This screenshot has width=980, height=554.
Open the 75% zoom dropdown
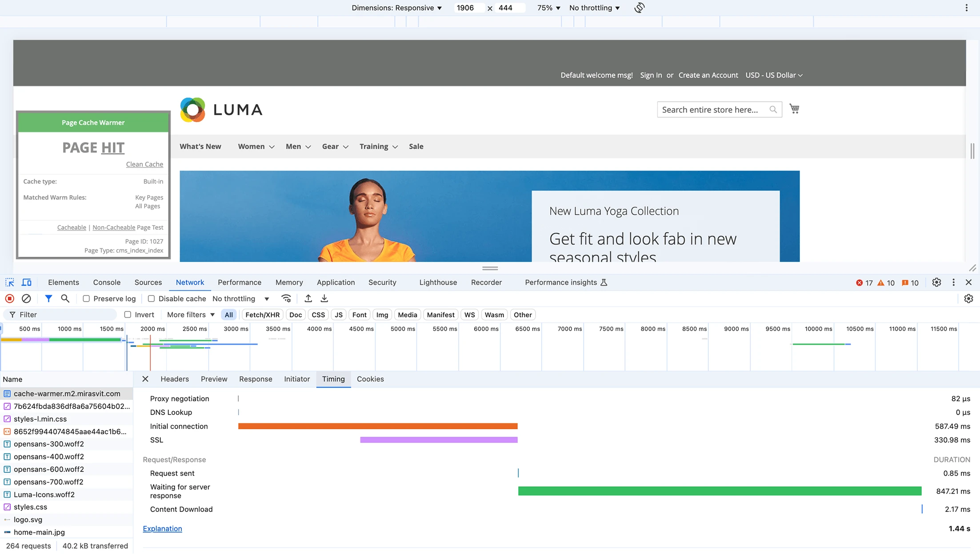[548, 8]
